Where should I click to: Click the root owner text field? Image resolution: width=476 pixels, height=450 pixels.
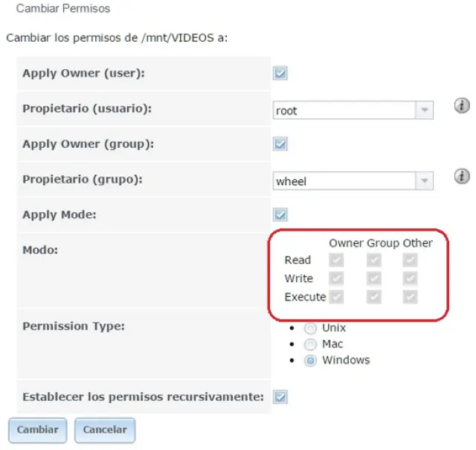click(x=344, y=110)
